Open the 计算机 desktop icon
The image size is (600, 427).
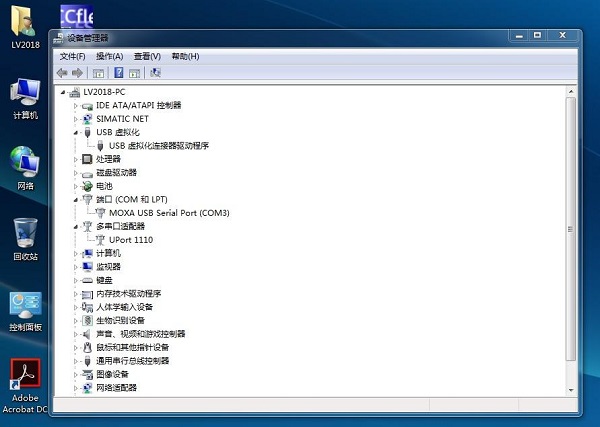pos(25,99)
